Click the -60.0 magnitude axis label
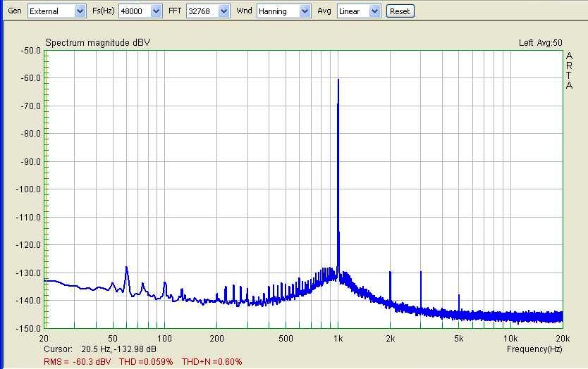 point(31,78)
